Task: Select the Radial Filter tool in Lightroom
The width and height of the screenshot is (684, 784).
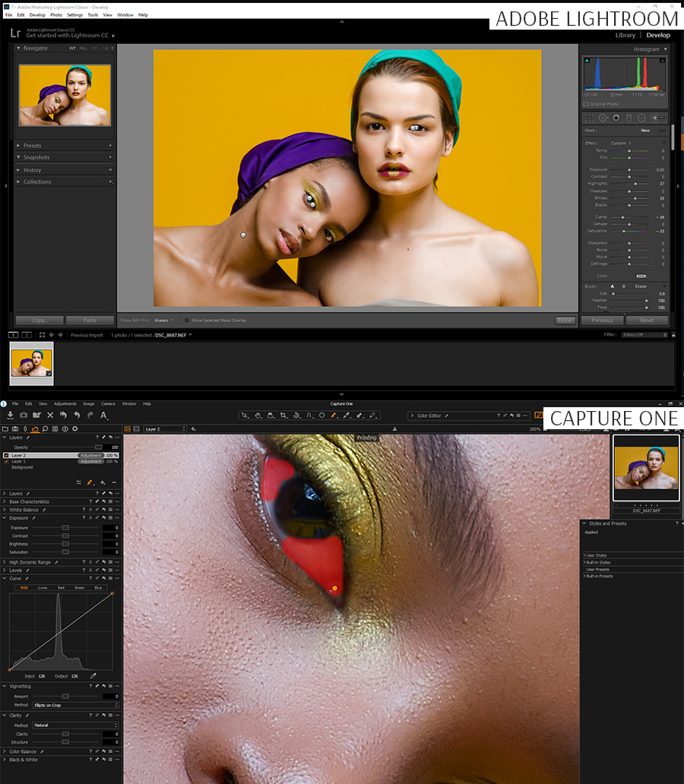Action: click(641, 118)
